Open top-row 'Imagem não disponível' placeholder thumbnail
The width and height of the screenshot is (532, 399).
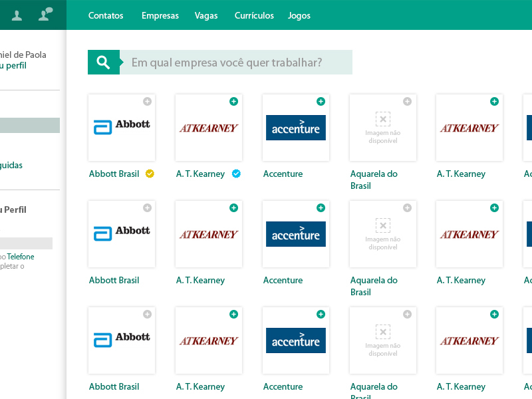click(383, 128)
